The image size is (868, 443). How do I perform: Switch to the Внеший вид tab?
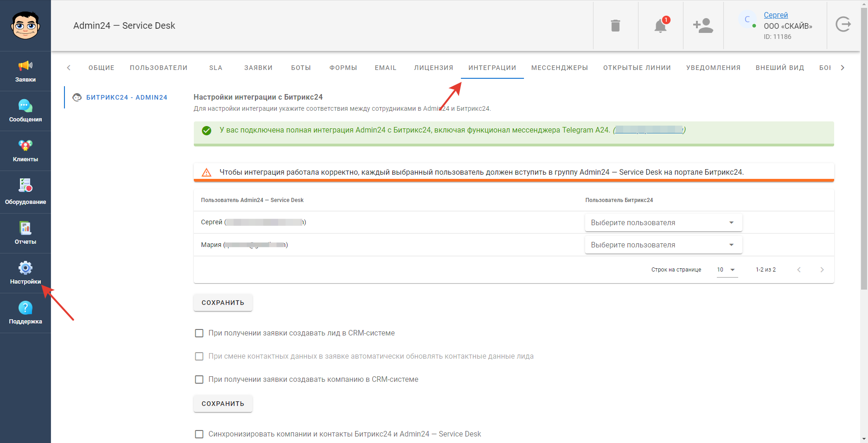click(780, 68)
